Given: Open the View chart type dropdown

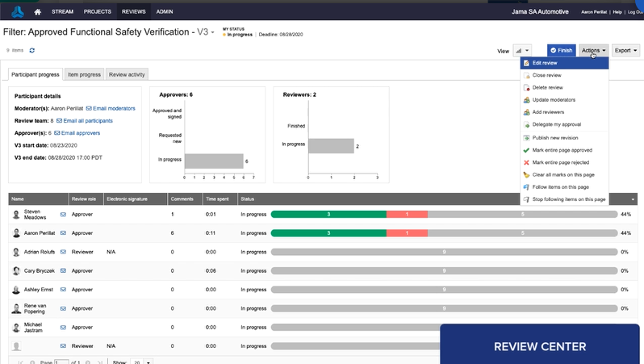Looking at the screenshot, I should point(522,51).
